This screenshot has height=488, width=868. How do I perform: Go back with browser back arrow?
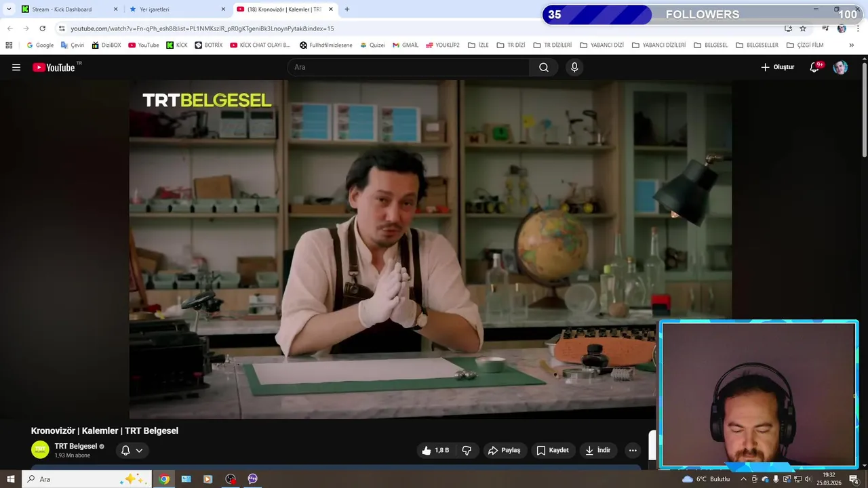(x=9, y=28)
